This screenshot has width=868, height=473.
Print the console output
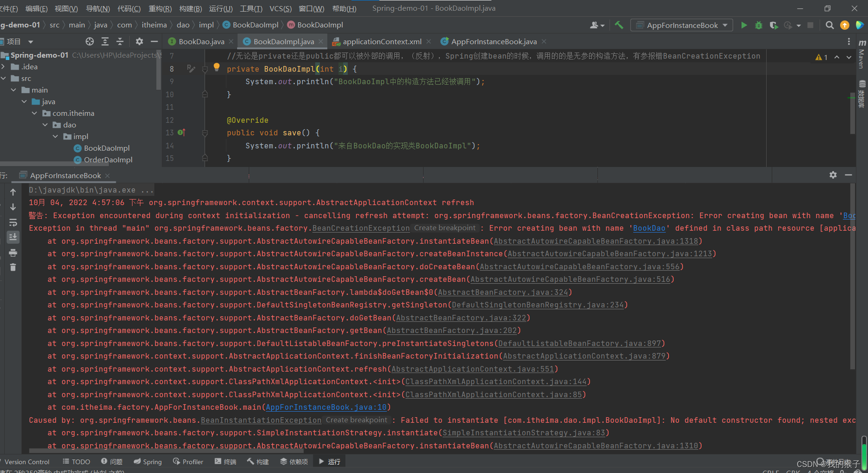(13, 253)
